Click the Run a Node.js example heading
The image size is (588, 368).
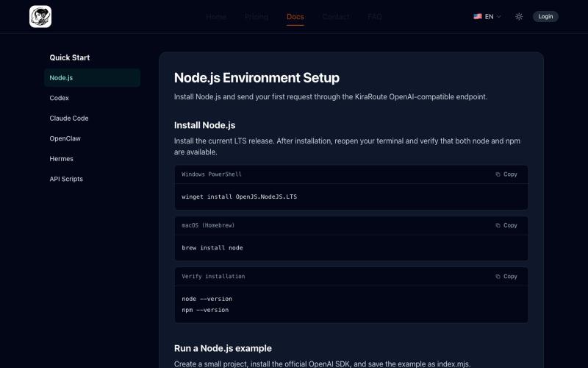223,348
